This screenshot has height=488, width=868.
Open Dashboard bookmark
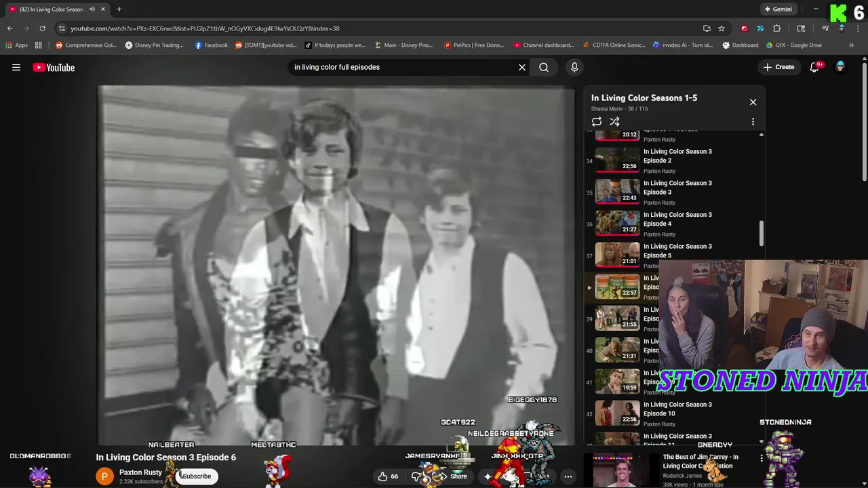coord(741,45)
